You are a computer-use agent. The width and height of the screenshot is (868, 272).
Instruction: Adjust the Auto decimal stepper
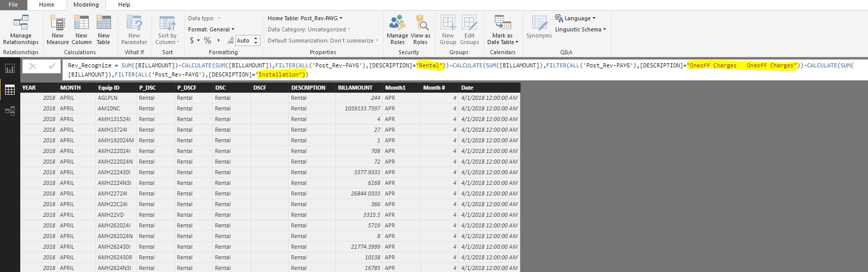tap(256, 41)
